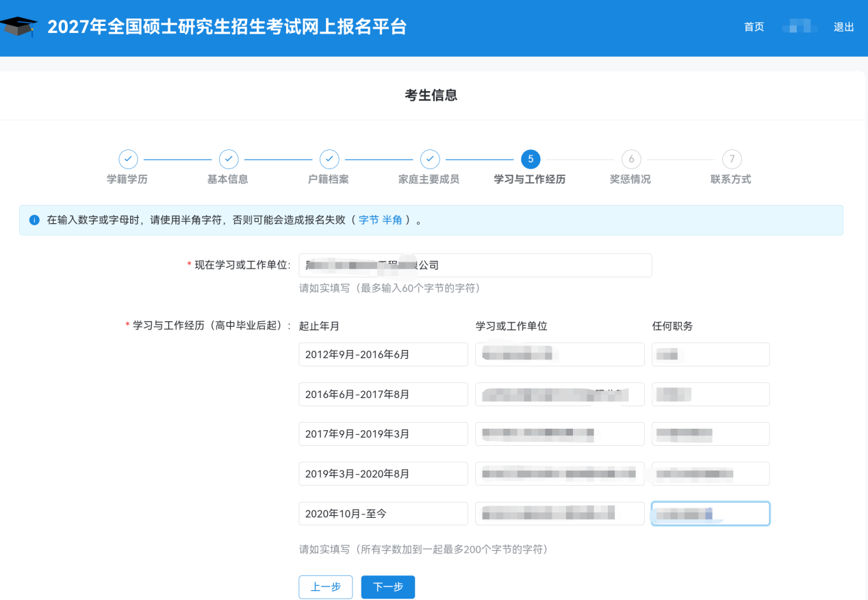Select the checkmark circle above 户籍档案
Viewport: 868px width, 600px height.
329,159
